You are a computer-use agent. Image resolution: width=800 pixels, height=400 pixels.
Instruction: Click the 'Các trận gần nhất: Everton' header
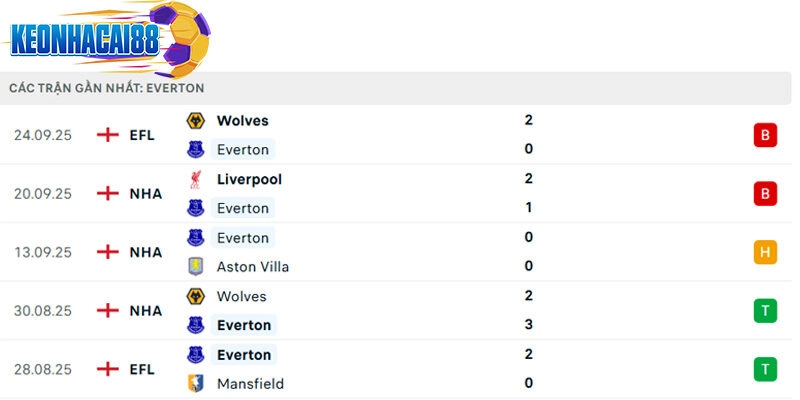[x=107, y=88]
